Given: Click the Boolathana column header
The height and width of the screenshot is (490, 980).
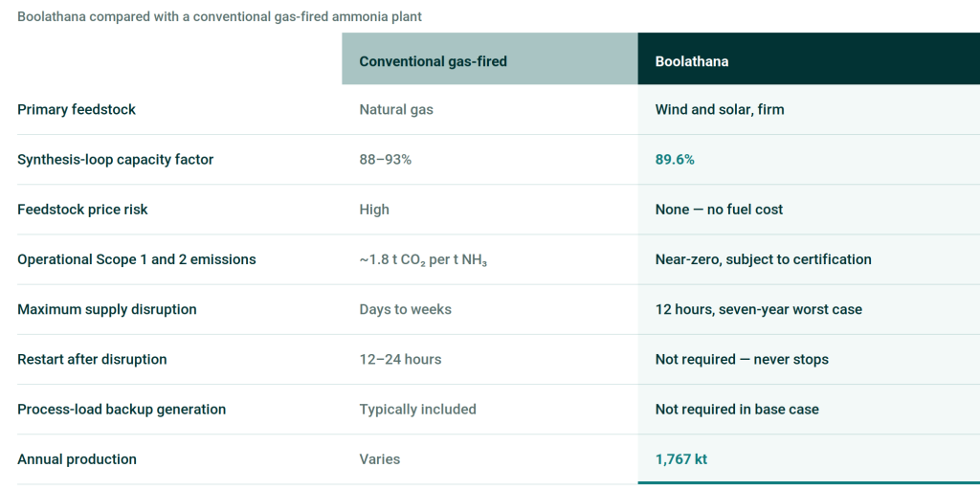Looking at the screenshot, I should pos(809,58).
